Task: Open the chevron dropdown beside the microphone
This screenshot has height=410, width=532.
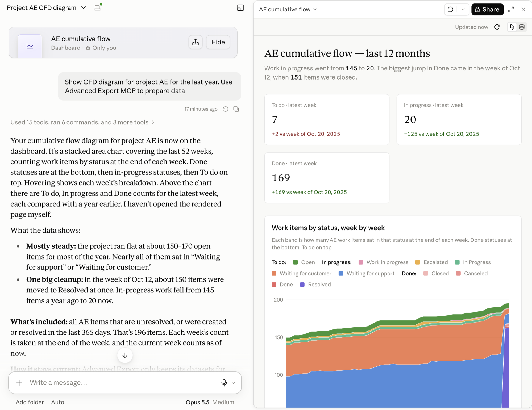Action: (x=234, y=383)
